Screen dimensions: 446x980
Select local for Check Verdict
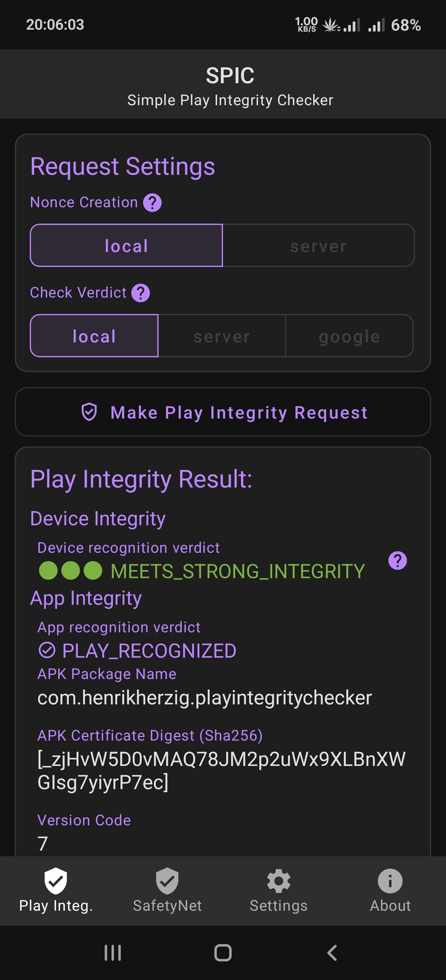coord(94,336)
